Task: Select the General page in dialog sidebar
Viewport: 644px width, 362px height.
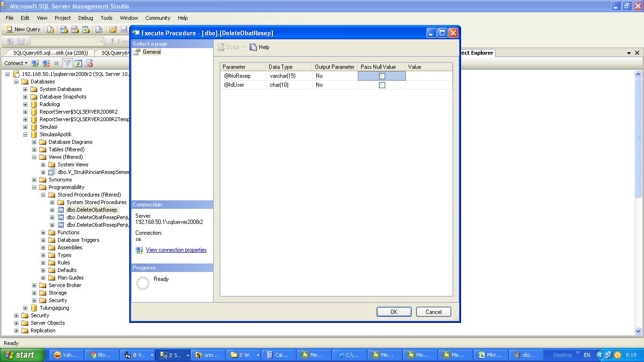Action: coord(151,52)
